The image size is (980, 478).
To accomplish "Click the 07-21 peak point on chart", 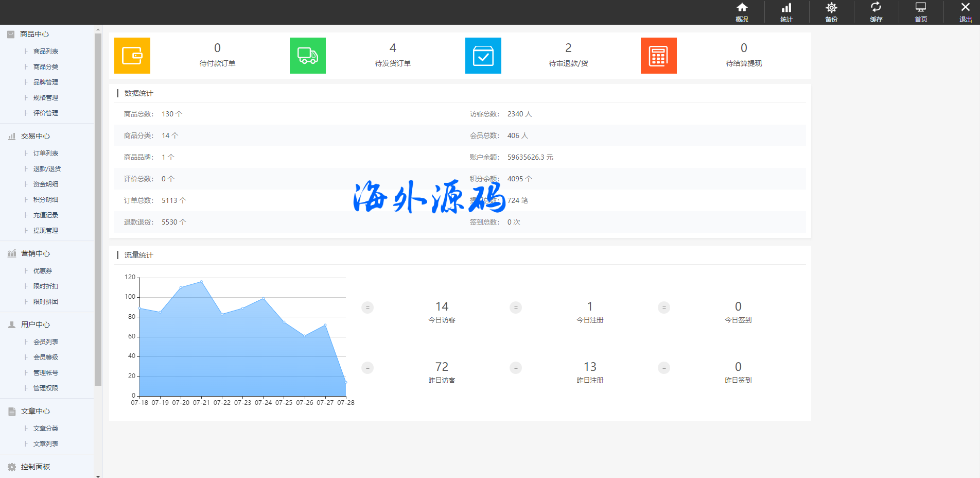I will click(x=201, y=282).
